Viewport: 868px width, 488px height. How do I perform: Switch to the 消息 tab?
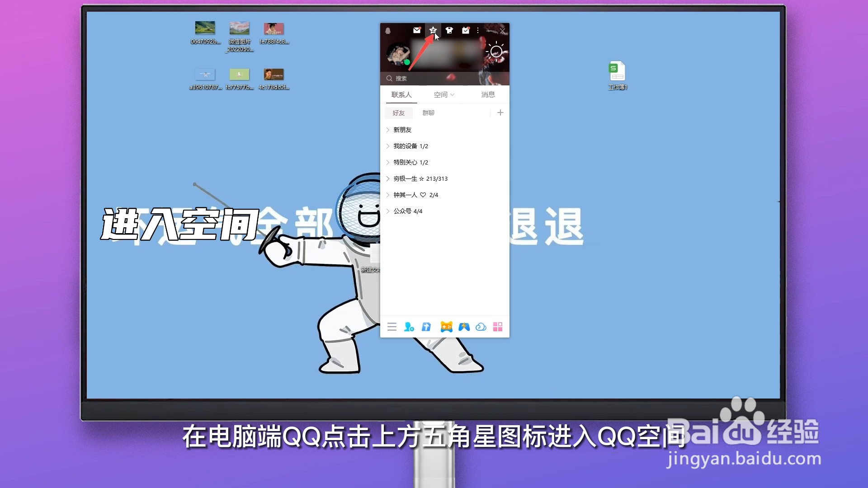pos(488,94)
